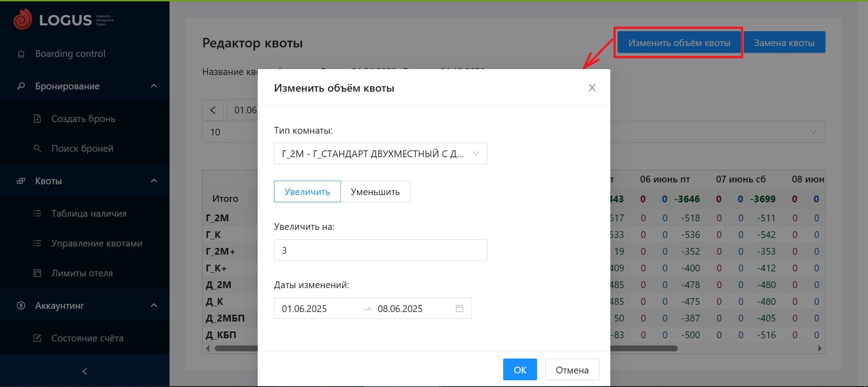Click the Редактор квоты page heading
Screen dimensions: 868x387
tap(252, 43)
